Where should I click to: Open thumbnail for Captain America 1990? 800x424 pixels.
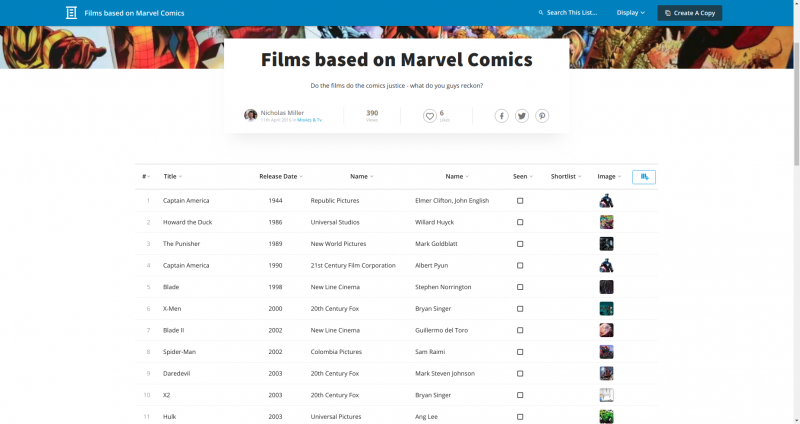(606, 265)
